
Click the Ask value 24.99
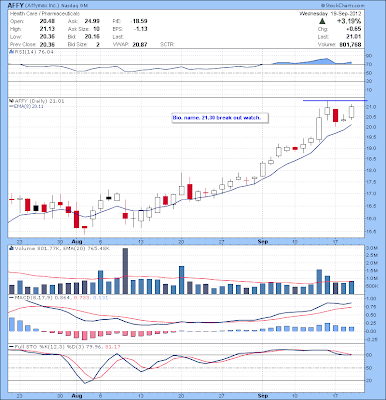tap(92, 21)
